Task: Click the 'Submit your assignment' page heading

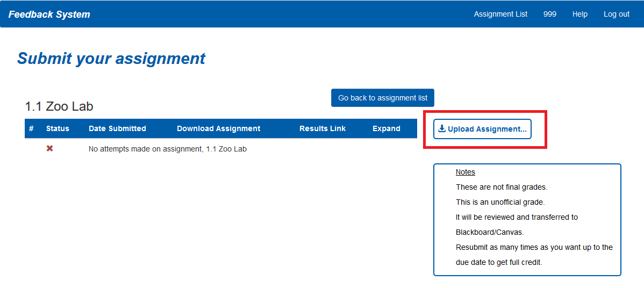Action: (111, 58)
